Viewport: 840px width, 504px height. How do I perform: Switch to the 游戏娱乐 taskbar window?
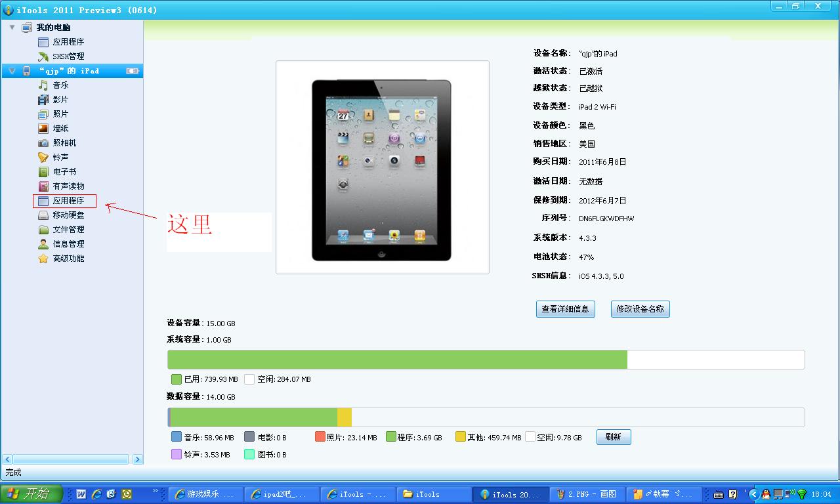coord(205,494)
